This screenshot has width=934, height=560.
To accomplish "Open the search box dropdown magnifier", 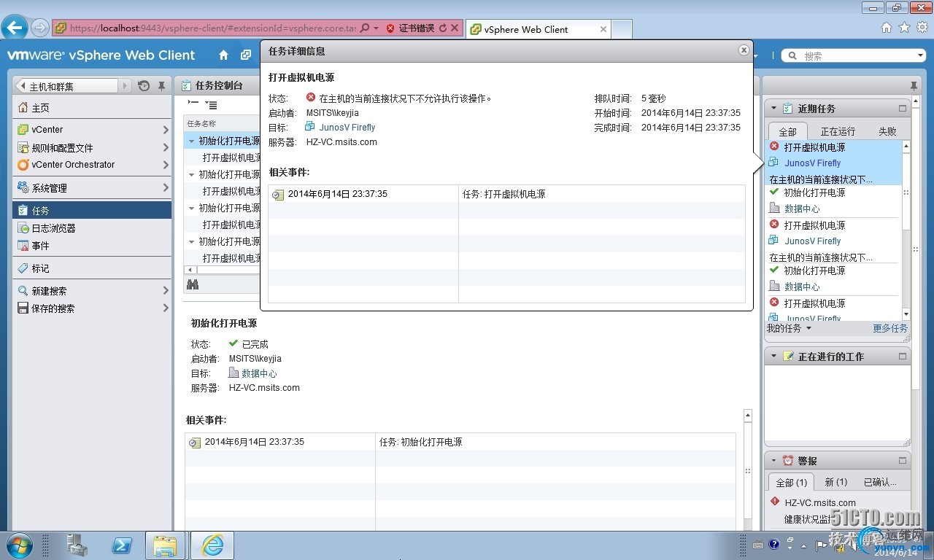I will click(792, 55).
